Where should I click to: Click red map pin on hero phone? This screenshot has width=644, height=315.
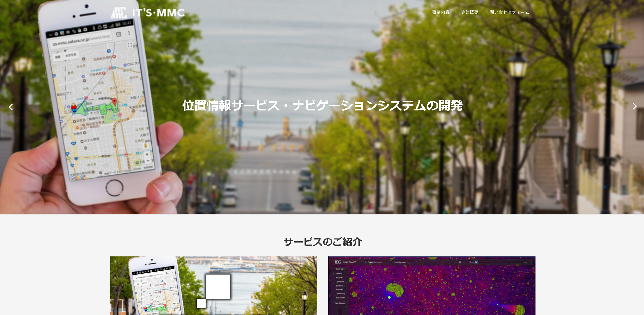point(114,102)
